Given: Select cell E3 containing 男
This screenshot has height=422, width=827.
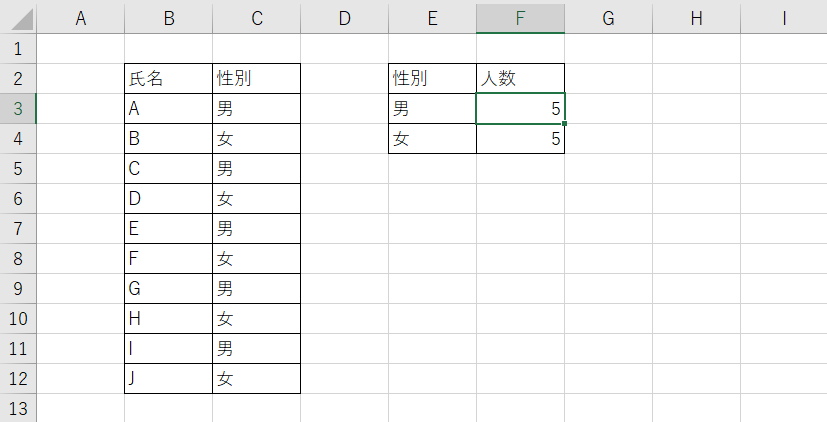Looking at the screenshot, I should pos(432,109).
